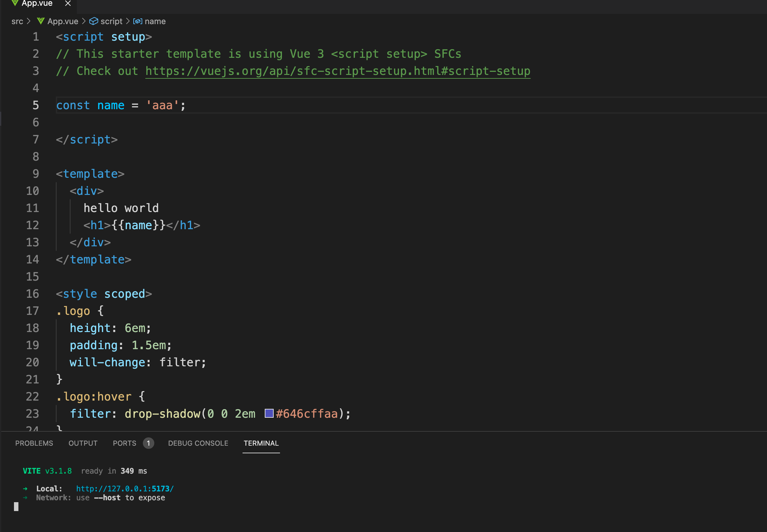The image size is (767, 532).
Task: Open the src breadcrumb segment
Action: (17, 21)
